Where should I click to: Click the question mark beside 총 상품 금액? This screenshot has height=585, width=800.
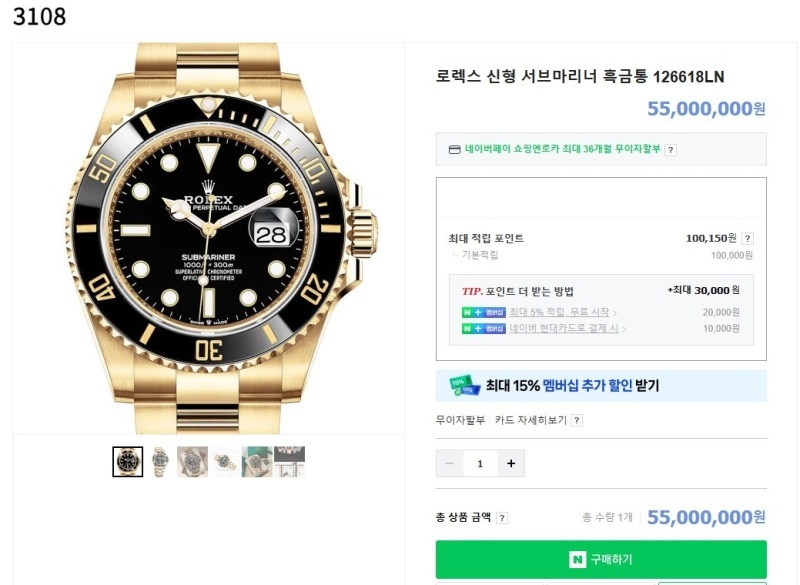click(x=502, y=518)
